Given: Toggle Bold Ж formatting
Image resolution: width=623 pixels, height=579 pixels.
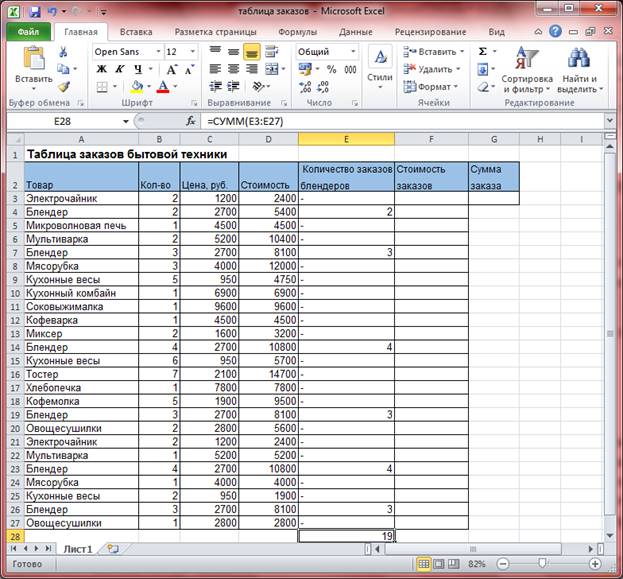Looking at the screenshot, I should pos(102,69).
